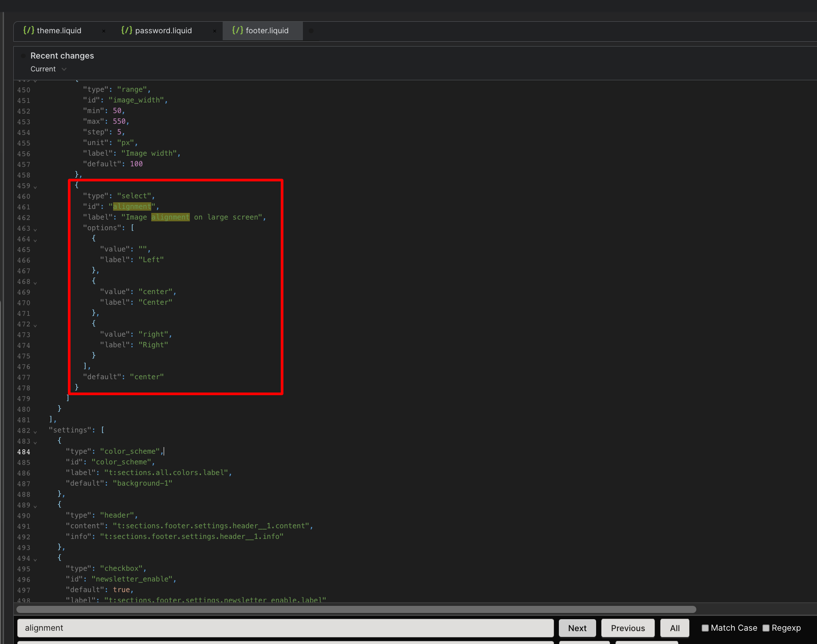Enable the Match Case checkbox
This screenshot has width=817, height=644.
pos(705,628)
